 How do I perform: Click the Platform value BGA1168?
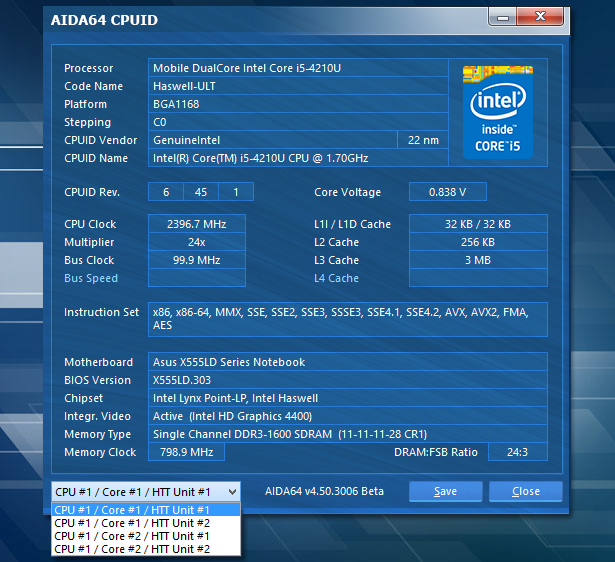[x=298, y=104]
